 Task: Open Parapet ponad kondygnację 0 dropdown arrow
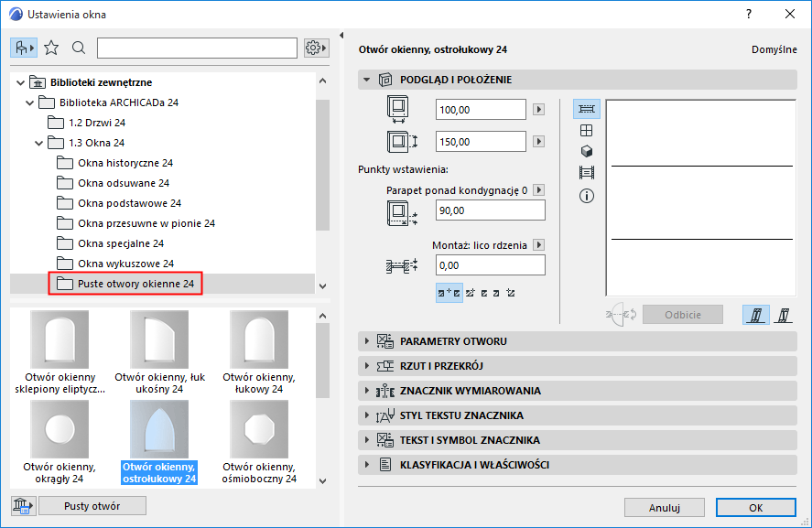pos(538,190)
